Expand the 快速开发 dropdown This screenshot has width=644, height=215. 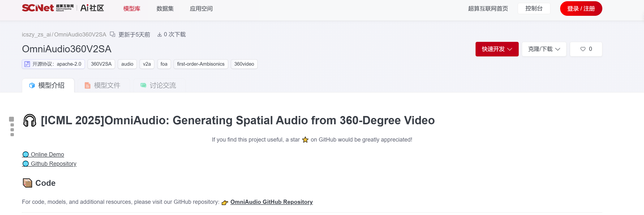497,49
